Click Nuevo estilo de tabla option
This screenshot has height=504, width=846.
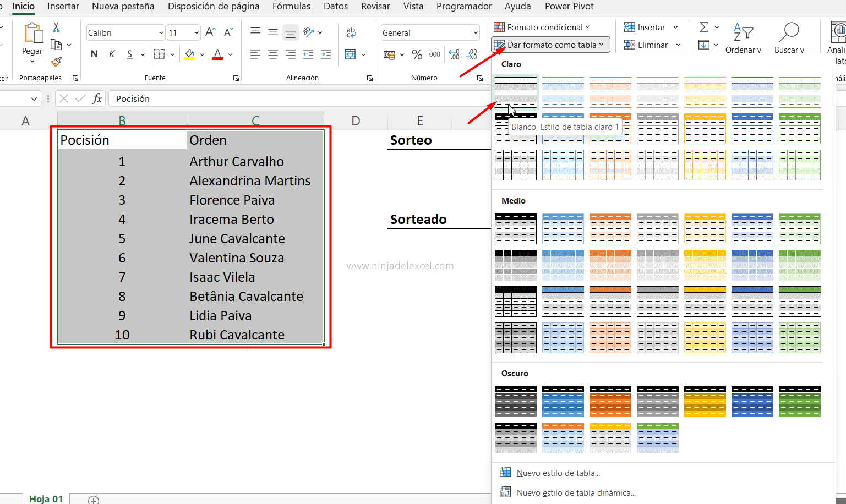(558, 472)
